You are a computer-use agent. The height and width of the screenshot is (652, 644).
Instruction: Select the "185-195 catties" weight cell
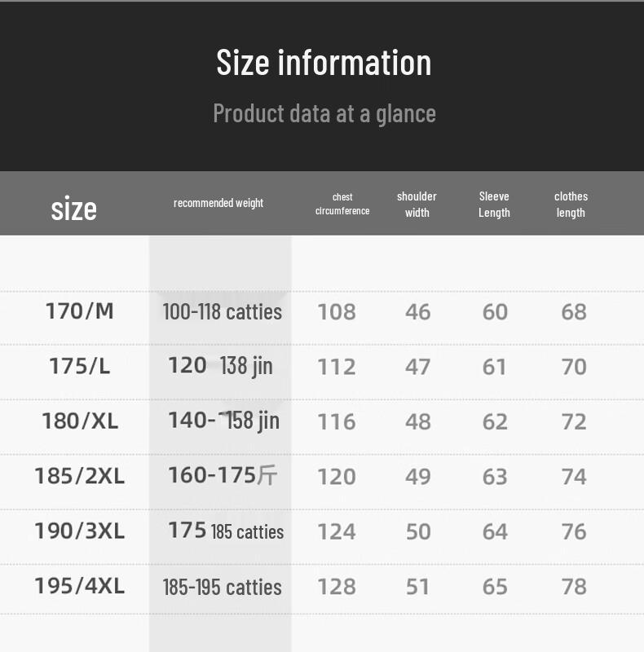point(222,587)
